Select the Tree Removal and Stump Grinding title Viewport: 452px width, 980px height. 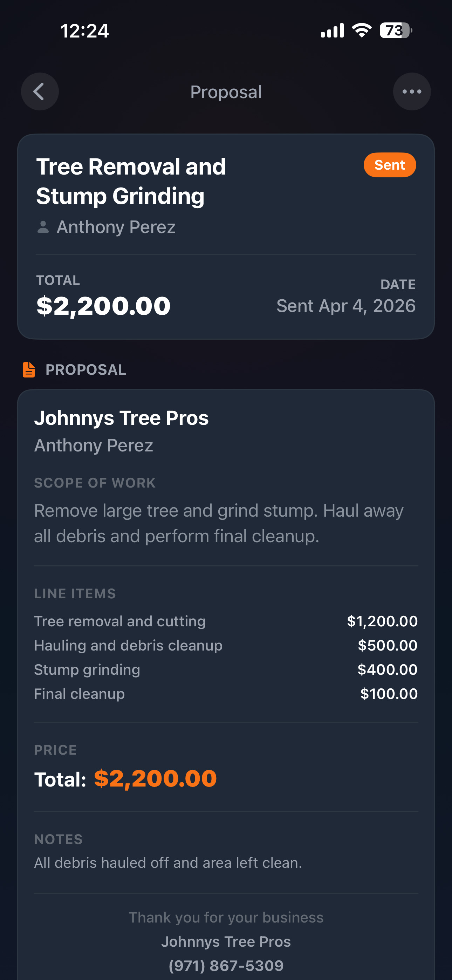coord(131,181)
